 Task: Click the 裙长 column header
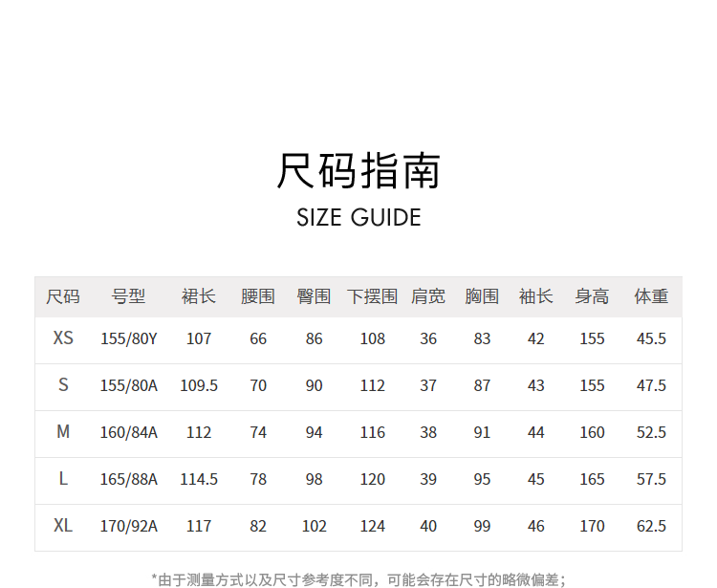tap(199, 296)
